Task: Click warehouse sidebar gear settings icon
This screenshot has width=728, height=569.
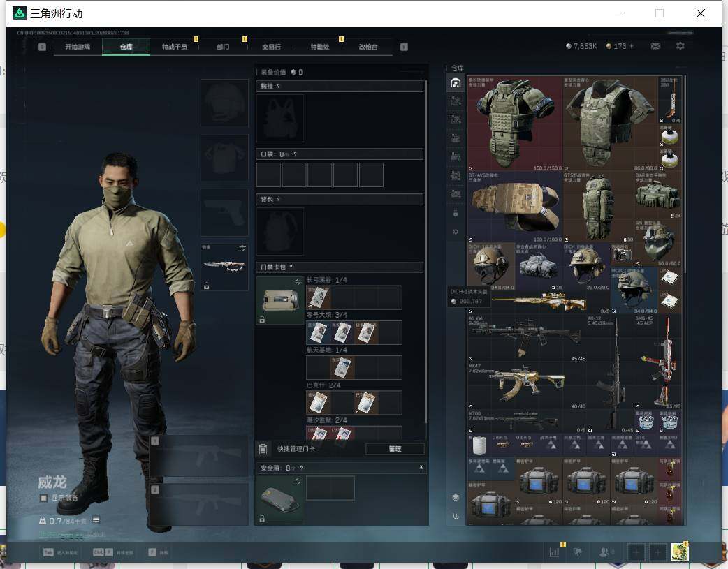Action: (x=456, y=231)
